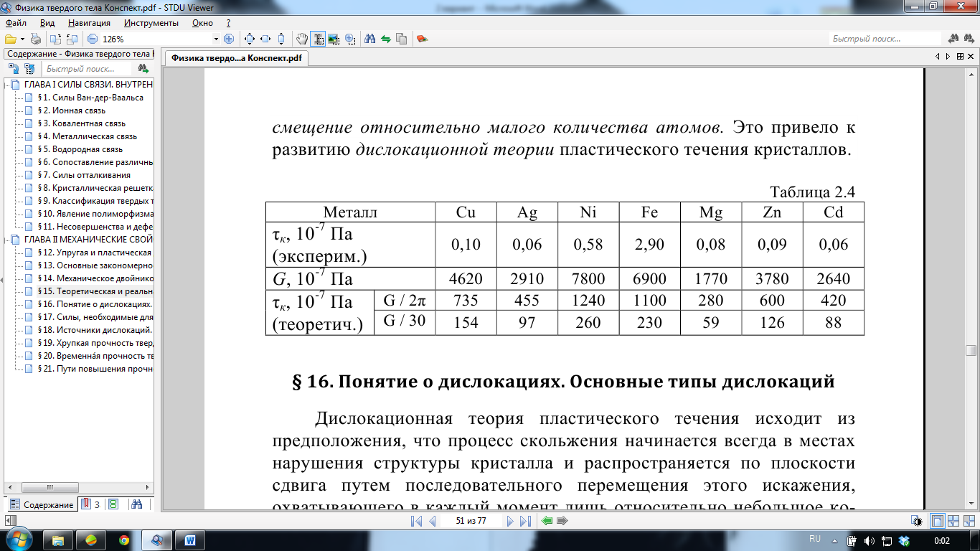Open the Файл menu

pos(16,23)
